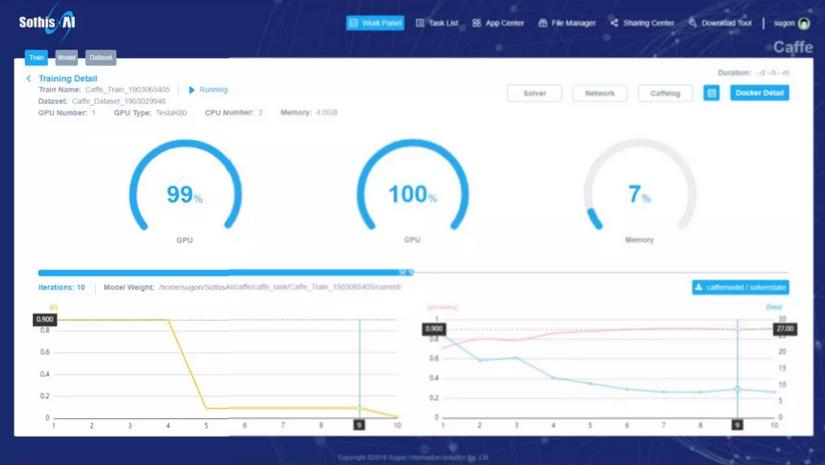This screenshot has height=465, width=825.
Task: Open the Download Tool
Action: tap(720, 23)
